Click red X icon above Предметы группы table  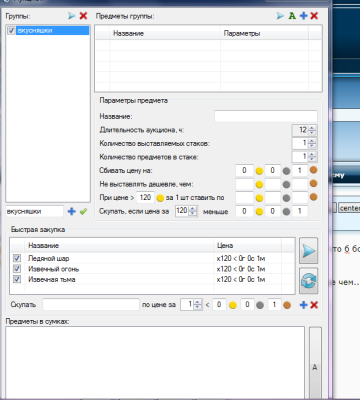coord(314,16)
